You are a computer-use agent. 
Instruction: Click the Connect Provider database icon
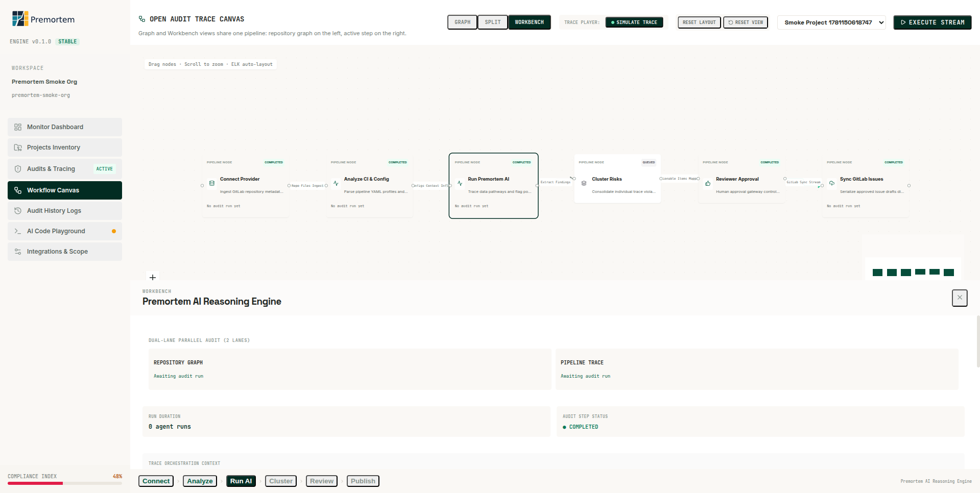click(212, 183)
